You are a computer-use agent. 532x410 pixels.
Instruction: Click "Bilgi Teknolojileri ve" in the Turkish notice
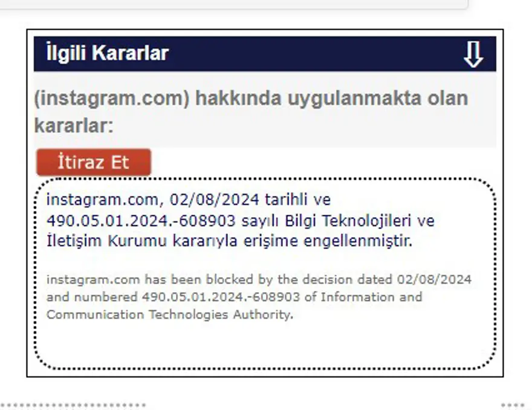click(x=360, y=221)
